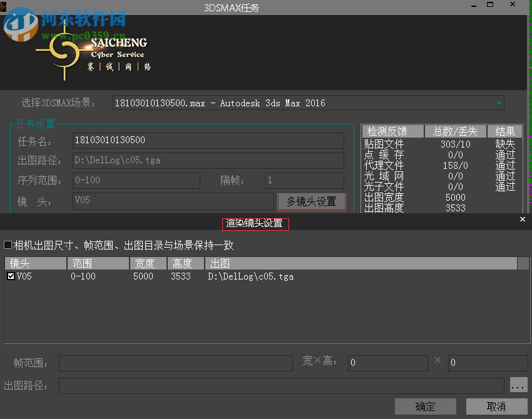Select the 点缓存 detection row
The image size is (532, 419).
click(441, 155)
